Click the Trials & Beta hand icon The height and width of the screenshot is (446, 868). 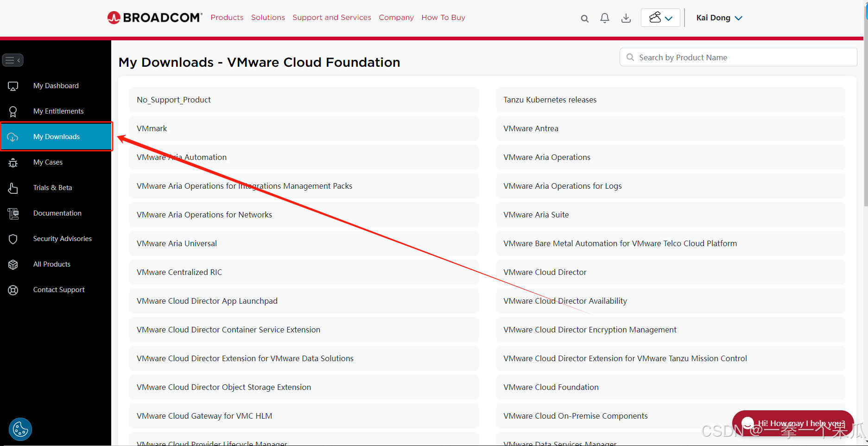click(x=13, y=188)
